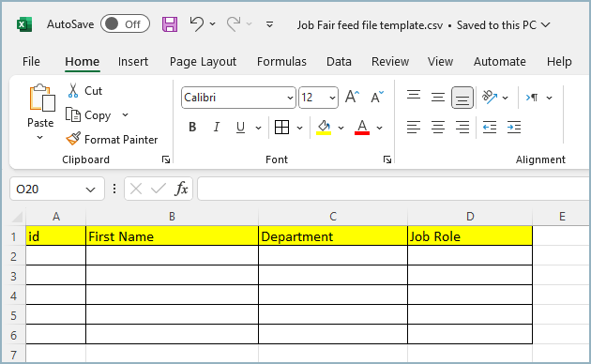Open font color palette dropdown

coord(380,128)
